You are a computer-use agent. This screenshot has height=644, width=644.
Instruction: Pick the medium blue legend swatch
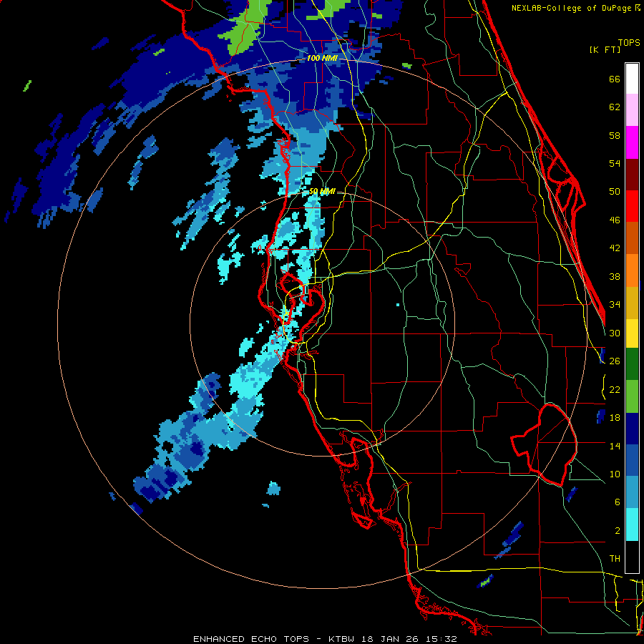click(632, 460)
